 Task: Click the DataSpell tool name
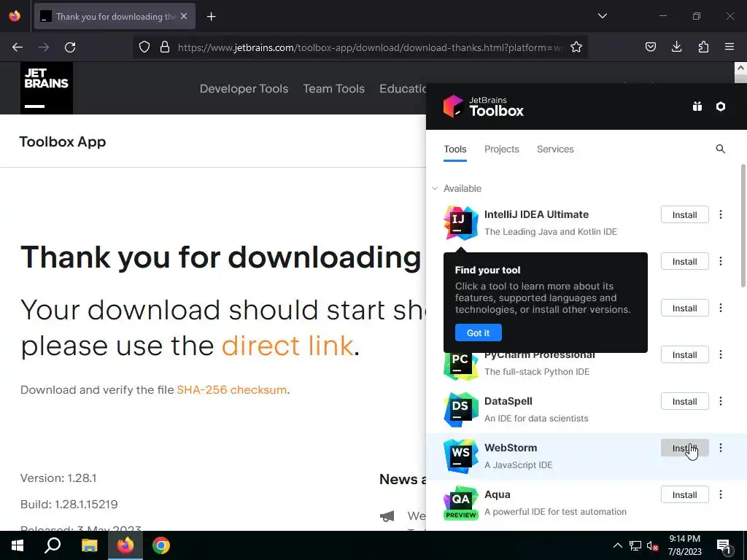[508, 402]
